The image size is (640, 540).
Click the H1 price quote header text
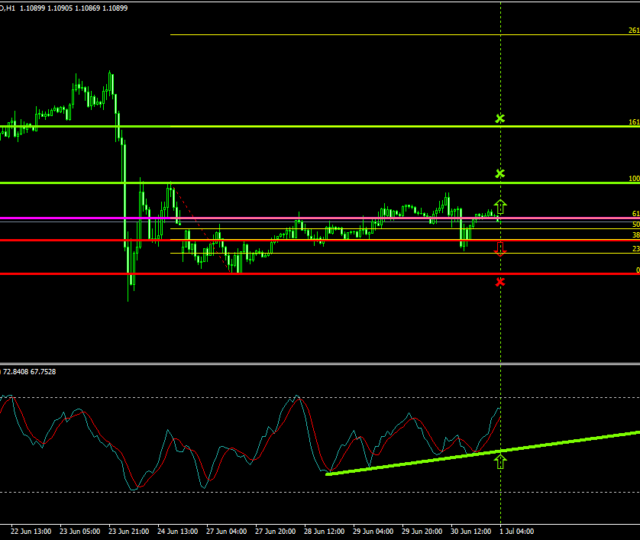click(x=70, y=7)
